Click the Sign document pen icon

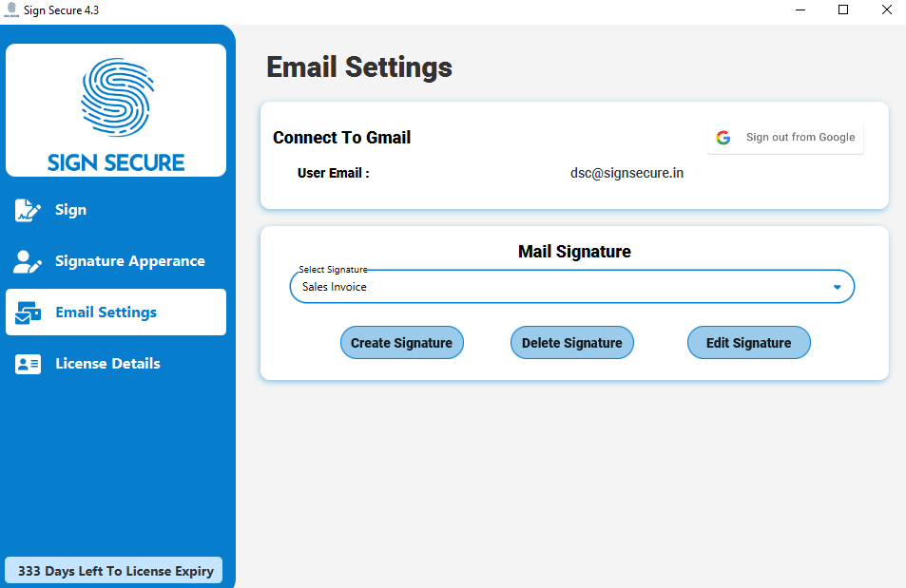click(x=28, y=210)
